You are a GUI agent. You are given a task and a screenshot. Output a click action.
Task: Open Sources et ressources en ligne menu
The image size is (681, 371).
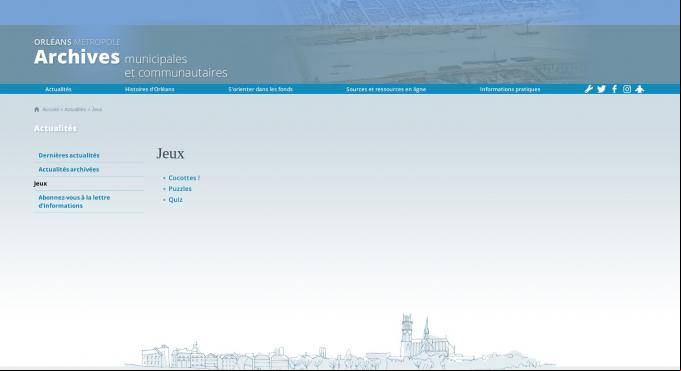click(x=386, y=89)
